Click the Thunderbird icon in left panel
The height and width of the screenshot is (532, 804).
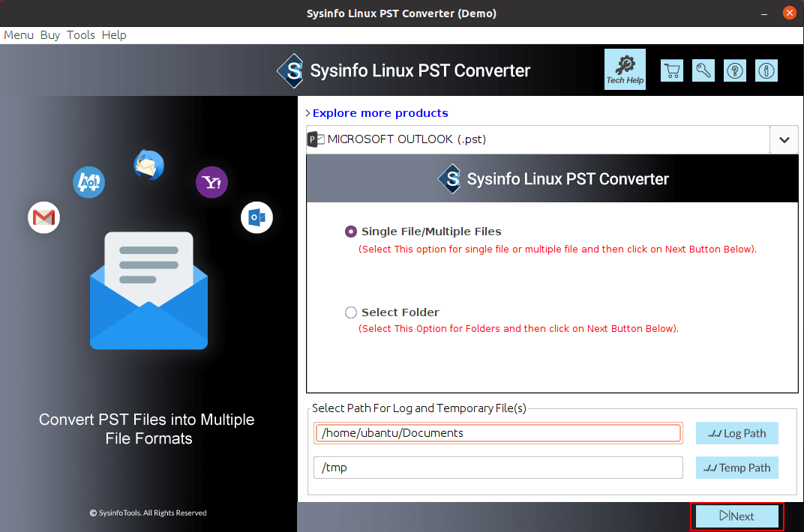(x=148, y=165)
